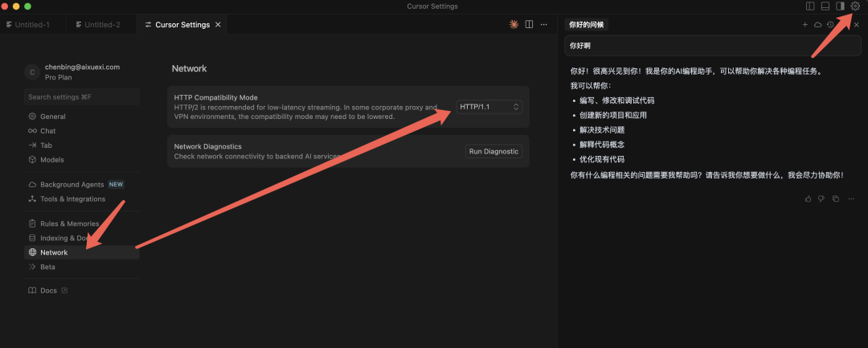Click the bullet 编写、修改和调试代码
Screen dimensions: 868x348
coord(616,100)
